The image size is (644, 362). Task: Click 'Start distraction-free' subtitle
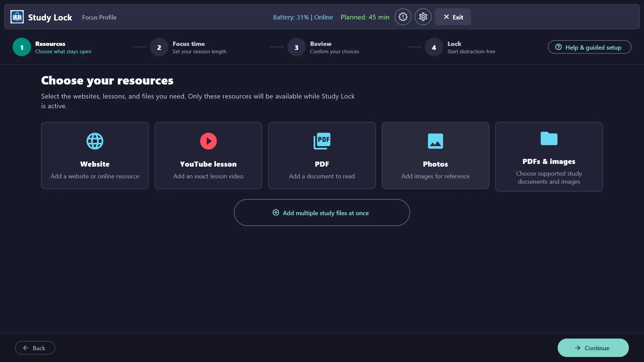[471, 52]
